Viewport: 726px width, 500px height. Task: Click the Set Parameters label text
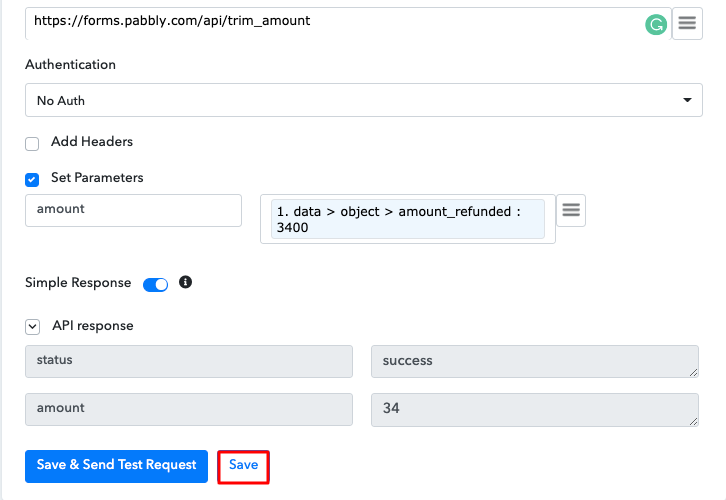tap(97, 178)
